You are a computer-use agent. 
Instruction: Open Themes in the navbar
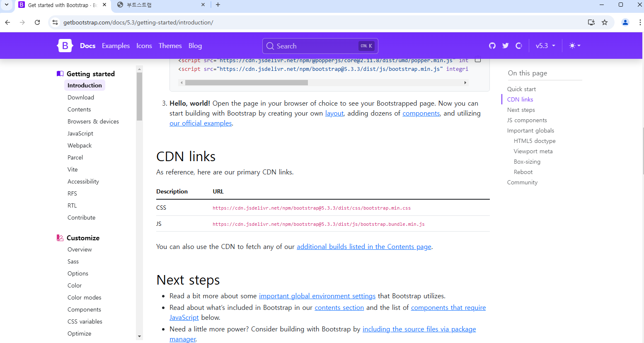tap(170, 46)
